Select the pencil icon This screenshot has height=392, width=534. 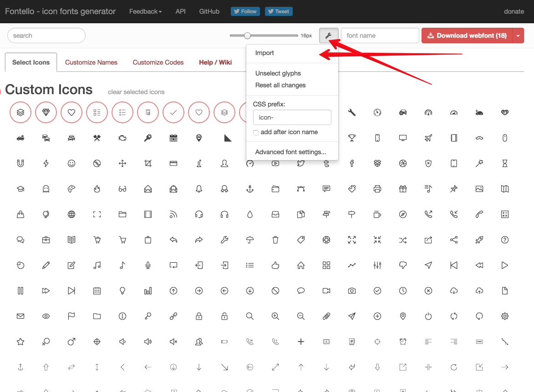coord(46,265)
